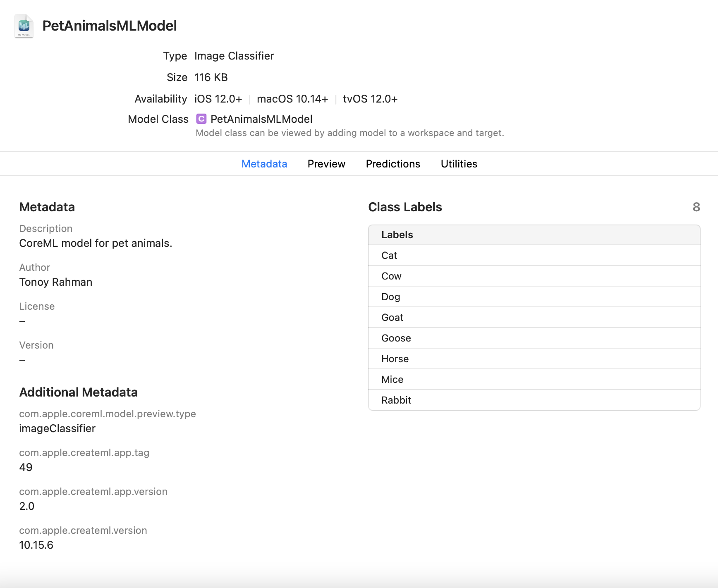This screenshot has width=718, height=588.
Task: Click the class labels count 8
Action: 696,207
